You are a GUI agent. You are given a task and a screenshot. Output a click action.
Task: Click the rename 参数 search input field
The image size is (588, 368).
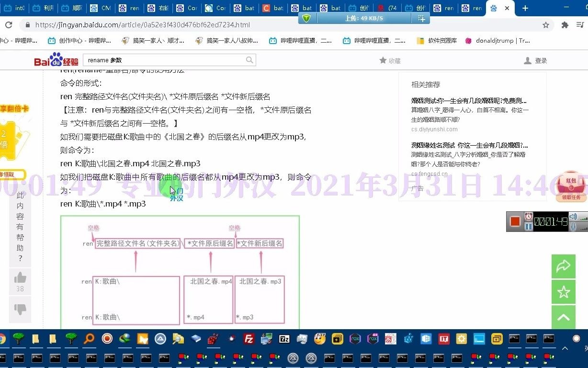(158, 60)
